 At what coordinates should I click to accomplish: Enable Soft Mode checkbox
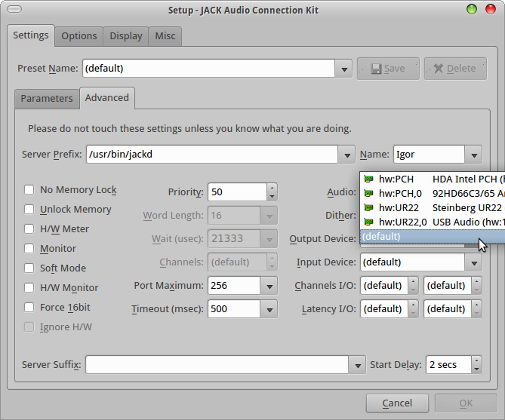pos(29,268)
